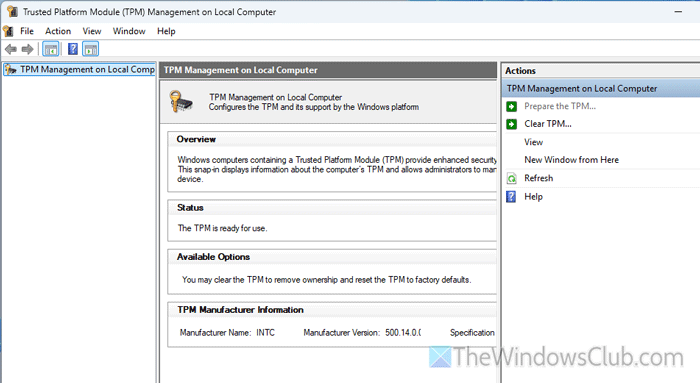
Task: Click the Help action label
Action: (533, 197)
